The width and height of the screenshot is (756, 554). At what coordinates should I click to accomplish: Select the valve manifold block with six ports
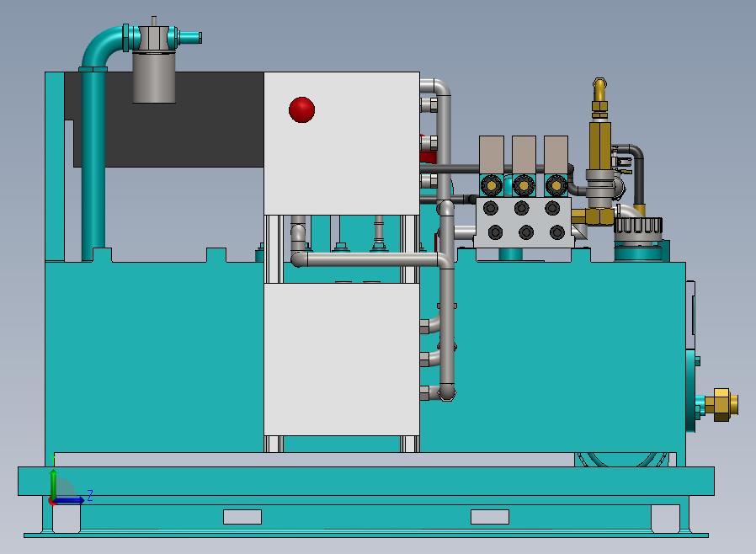523,221
